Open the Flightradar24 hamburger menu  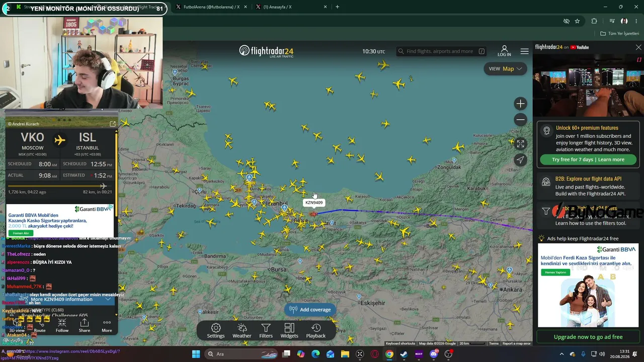click(x=525, y=51)
